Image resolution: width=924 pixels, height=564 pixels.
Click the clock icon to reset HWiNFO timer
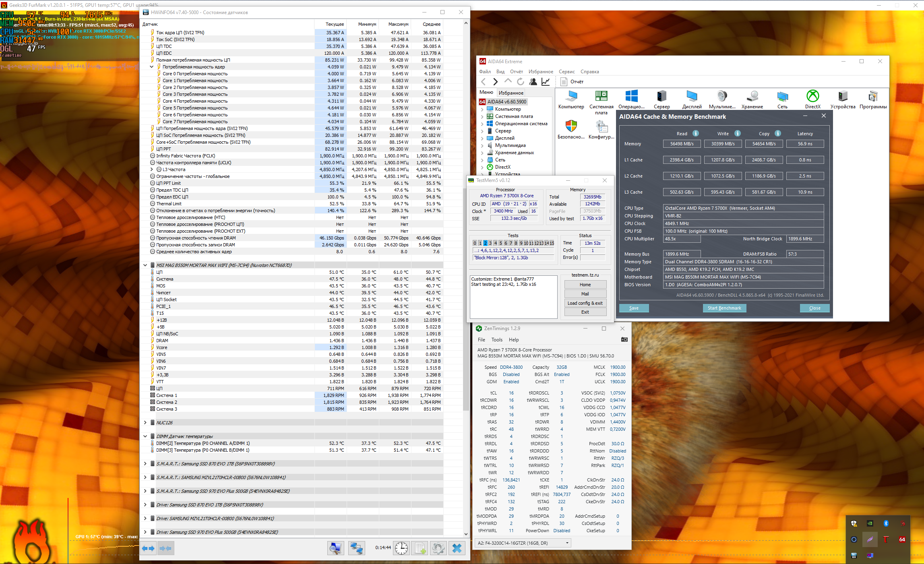[x=401, y=548]
